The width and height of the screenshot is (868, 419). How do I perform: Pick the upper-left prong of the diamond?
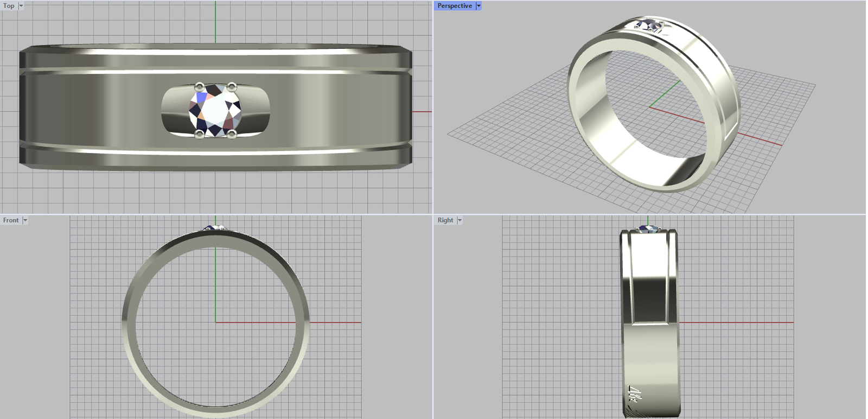pos(199,86)
